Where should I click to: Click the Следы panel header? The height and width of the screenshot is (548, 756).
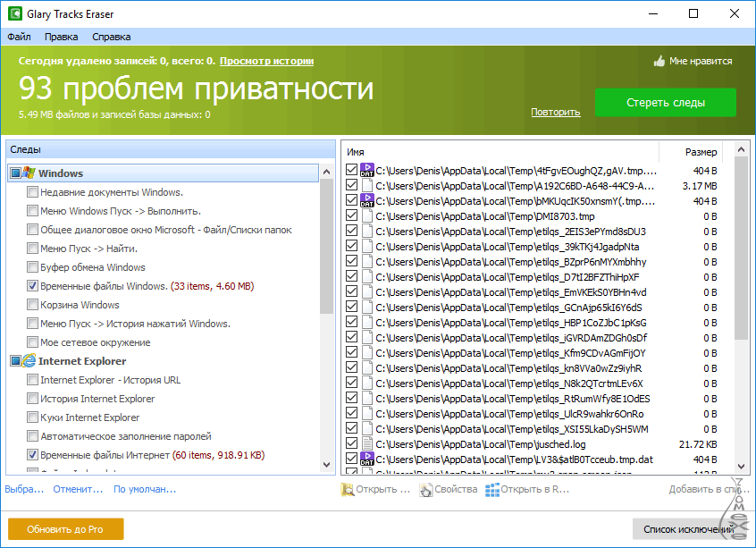click(x=171, y=149)
